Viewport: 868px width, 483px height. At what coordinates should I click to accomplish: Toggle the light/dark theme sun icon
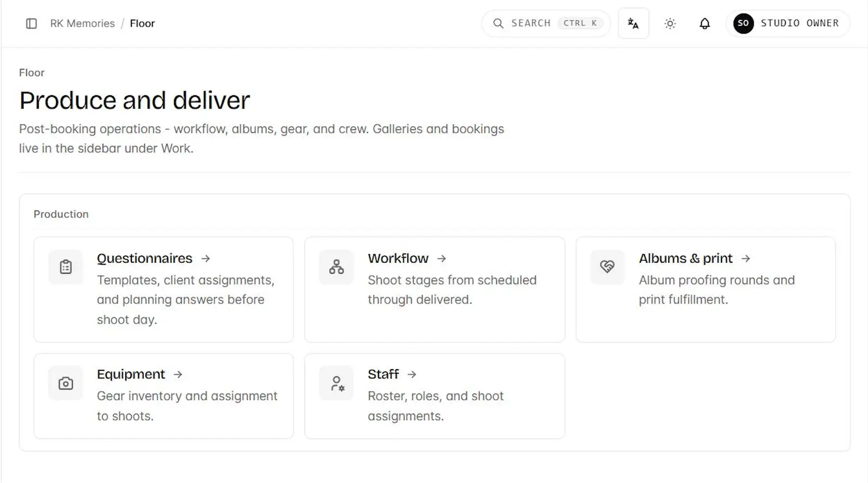(x=670, y=23)
